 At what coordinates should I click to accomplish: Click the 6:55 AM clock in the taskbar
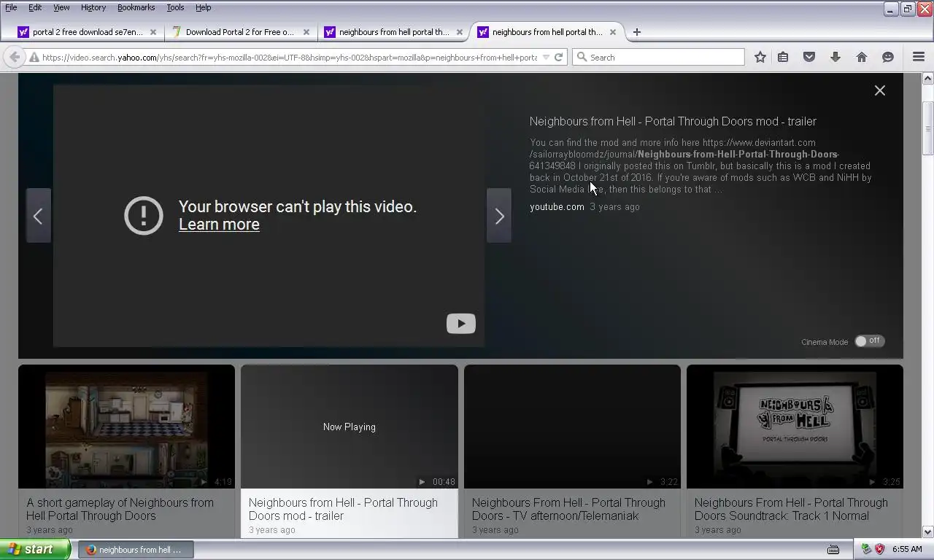(907, 550)
